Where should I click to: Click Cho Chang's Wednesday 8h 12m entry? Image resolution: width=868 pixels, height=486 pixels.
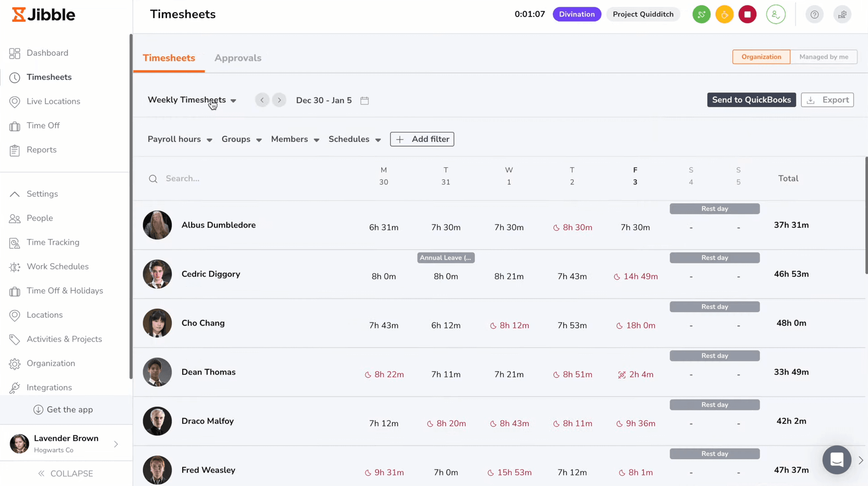[509, 326]
